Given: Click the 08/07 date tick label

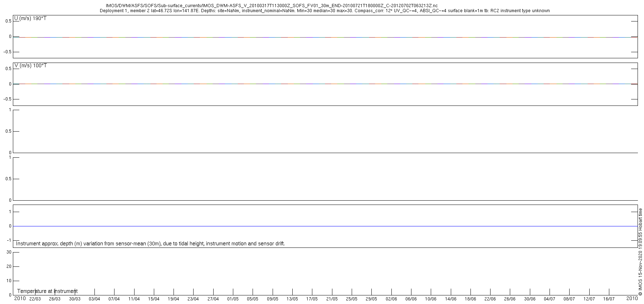Looking at the screenshot, I should (569, 299).
